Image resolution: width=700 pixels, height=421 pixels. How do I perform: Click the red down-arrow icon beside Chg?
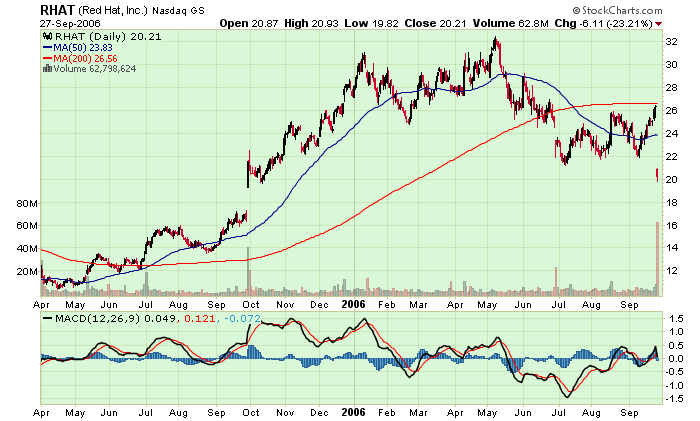tap(659, 24)
